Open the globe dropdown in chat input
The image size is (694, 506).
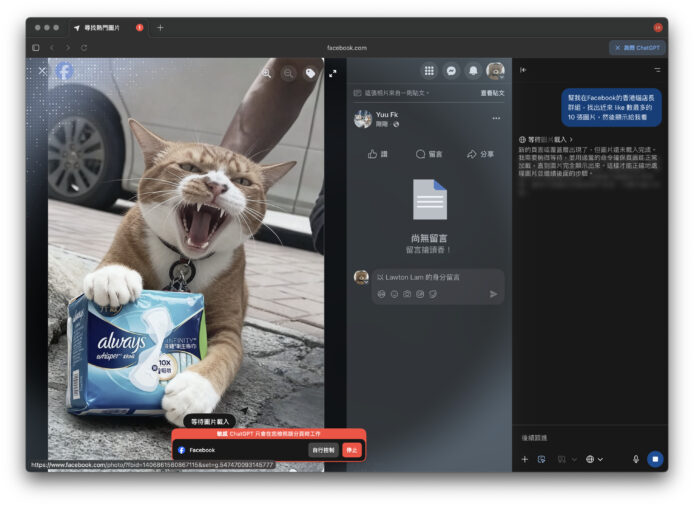(x=594, y=459)
